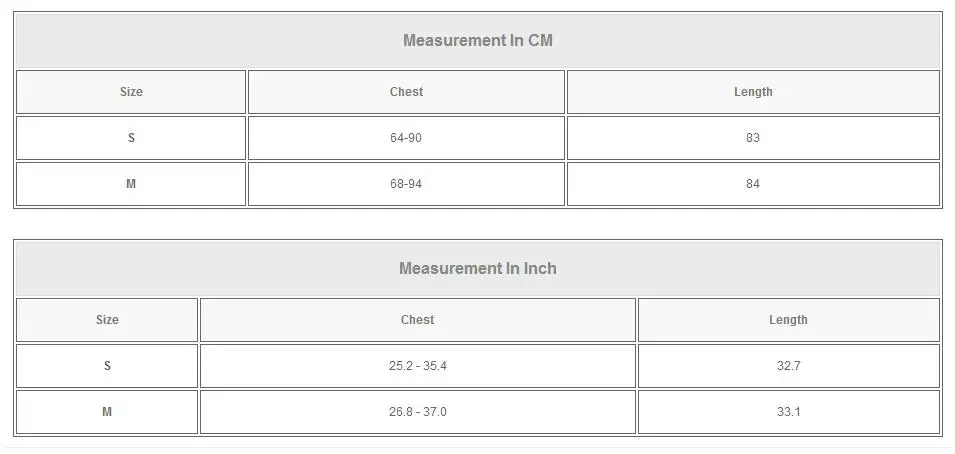Select the length value 83 cell
This screenshot has width=955, height=454.
tap(753, 138)
